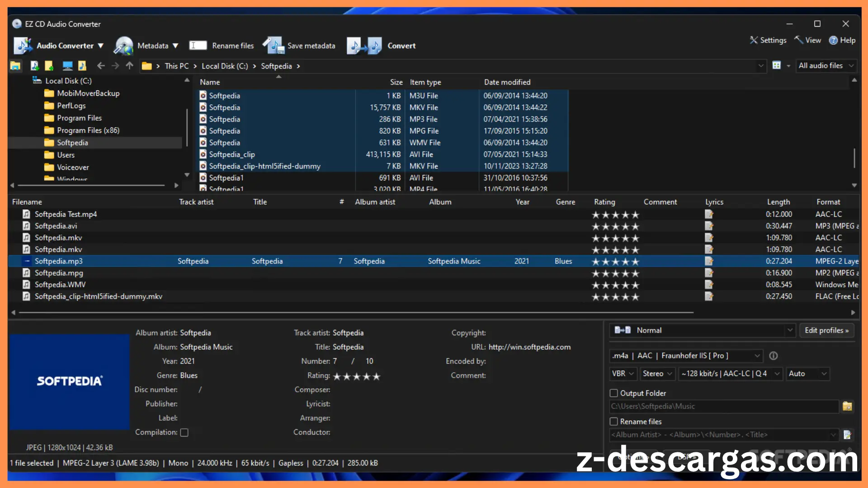Open the ~128 kbit/s quality dropdown
This screenshot has height=488, width=868.
tap(730, 374)
